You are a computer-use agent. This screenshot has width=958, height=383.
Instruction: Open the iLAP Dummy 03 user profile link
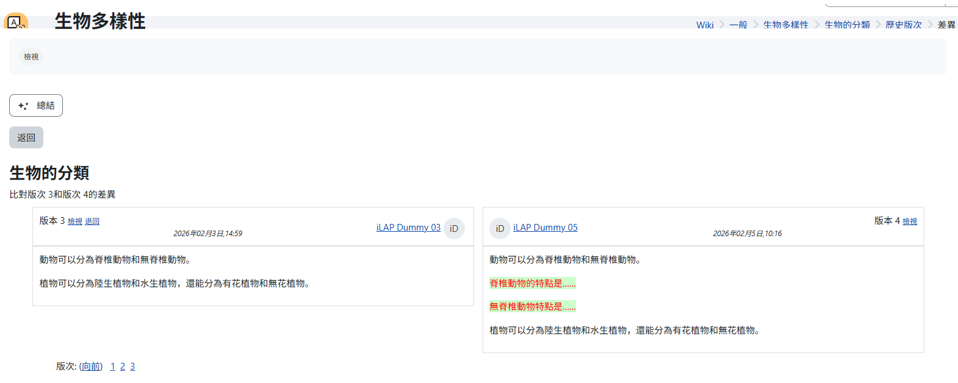click(x=408, y=228)
